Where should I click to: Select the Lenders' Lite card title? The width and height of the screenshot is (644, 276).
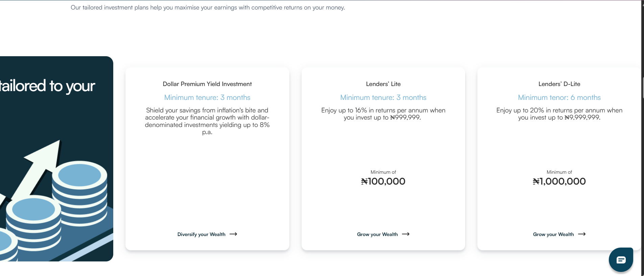click(x=383, y=84)
